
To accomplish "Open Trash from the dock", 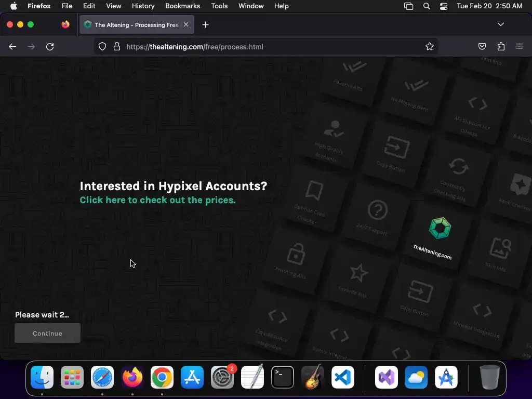I will pyautogui.click(x=489, y=377).
